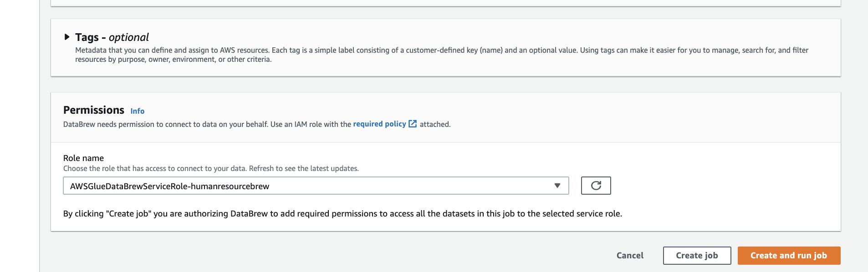Click the "Choose the role" helper text
The width and height of the screenshot is (868, 272).
tap(211, 169)
